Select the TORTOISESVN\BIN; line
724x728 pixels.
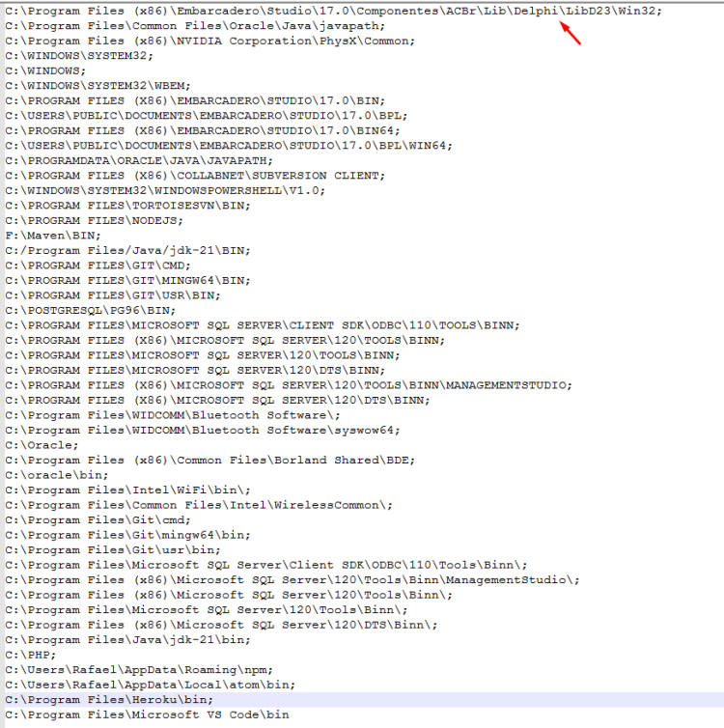pos(127,206)
